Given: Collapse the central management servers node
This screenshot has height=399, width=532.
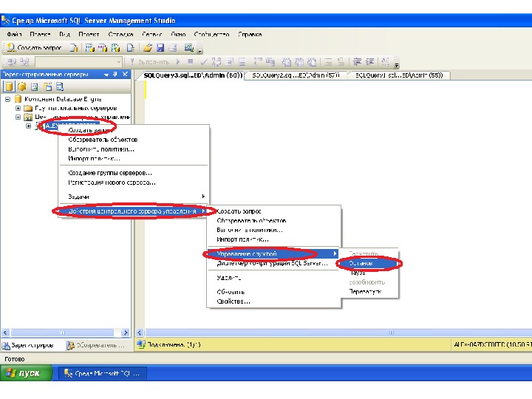Looking at the screenshot, I should 18,117.
